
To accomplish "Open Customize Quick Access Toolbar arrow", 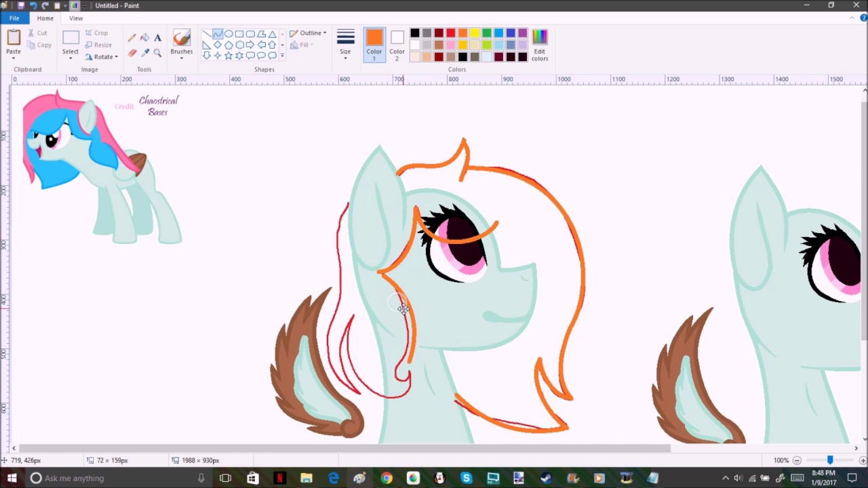I will (x=84, y=5).
